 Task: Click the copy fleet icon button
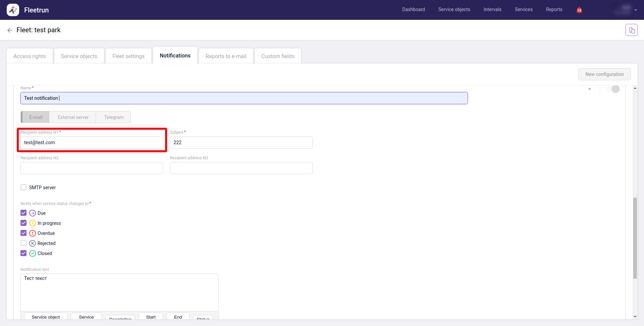click(631, 30)
